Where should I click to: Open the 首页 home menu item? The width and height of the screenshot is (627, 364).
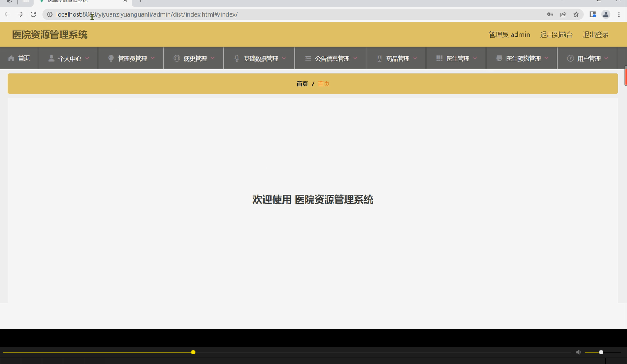(x=19, y=58)
